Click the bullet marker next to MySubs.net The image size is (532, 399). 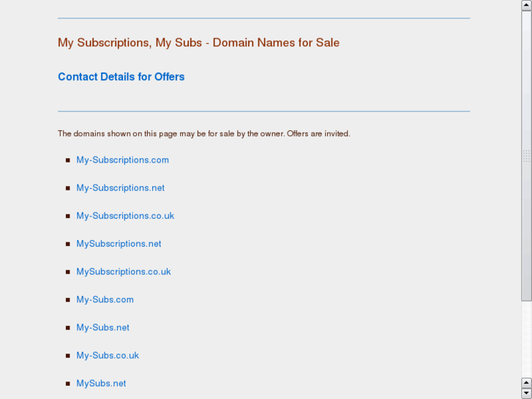coord(68,384)
